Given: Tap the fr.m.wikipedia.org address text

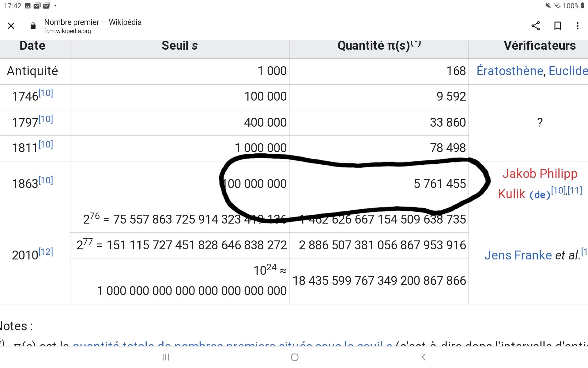Looking at the screenshot, I should pos(67,31).
